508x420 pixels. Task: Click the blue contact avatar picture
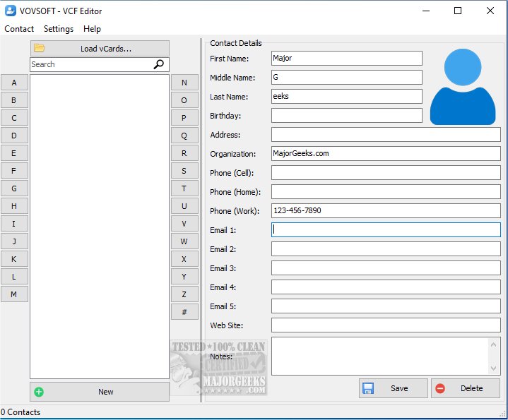click(x=463, y=87)
